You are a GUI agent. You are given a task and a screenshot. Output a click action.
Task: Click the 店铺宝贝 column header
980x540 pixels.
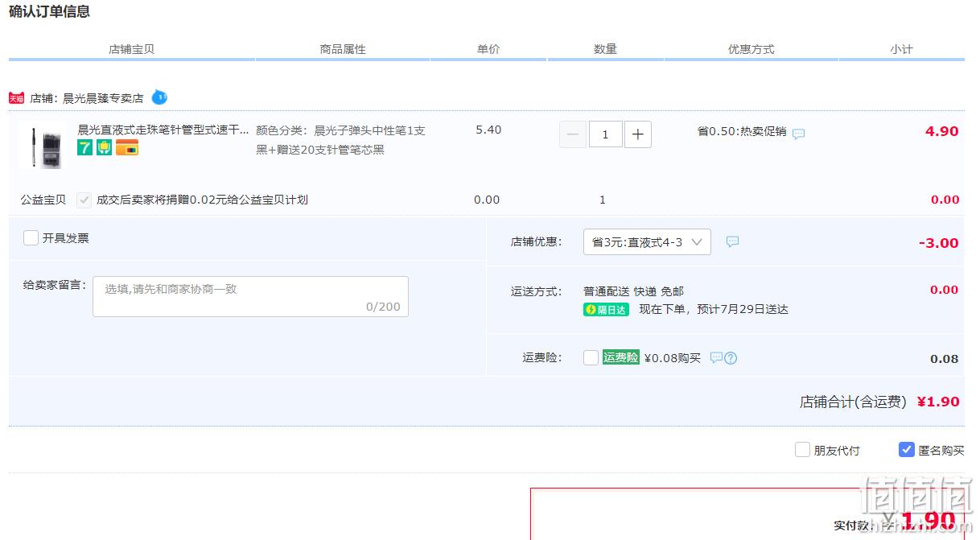131,49
